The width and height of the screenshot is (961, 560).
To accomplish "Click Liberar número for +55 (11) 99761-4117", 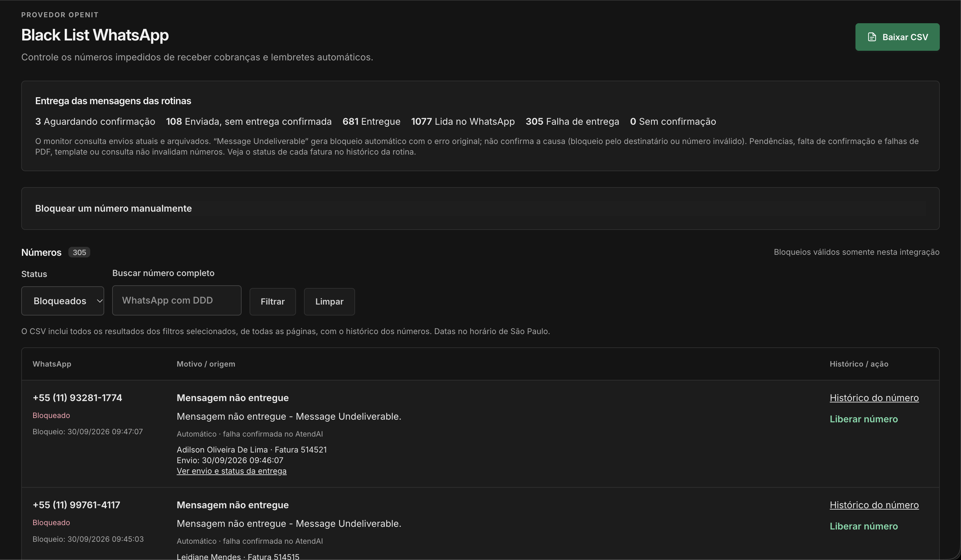I will 864,526.
